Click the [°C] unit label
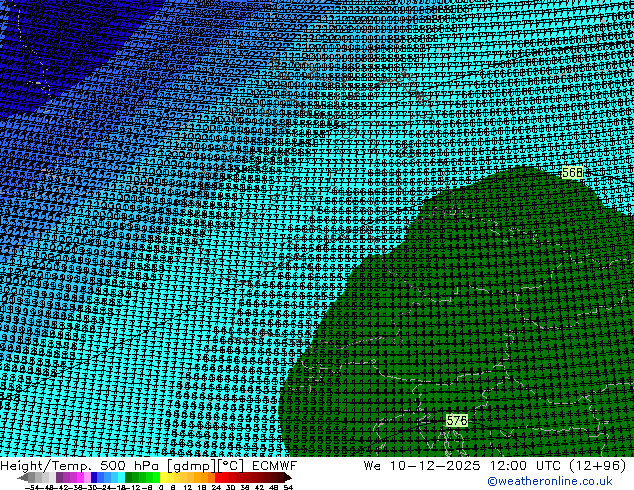634x490 pixels. pos(230,466)
